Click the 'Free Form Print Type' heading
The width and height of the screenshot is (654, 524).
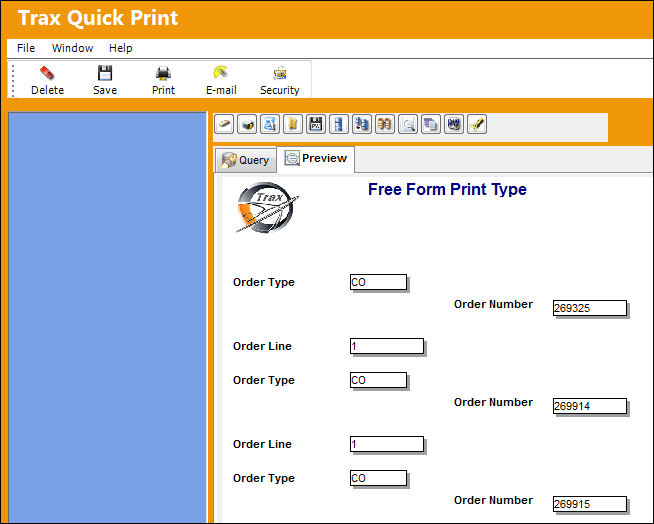pyautogui.click(x=447, y=189)
